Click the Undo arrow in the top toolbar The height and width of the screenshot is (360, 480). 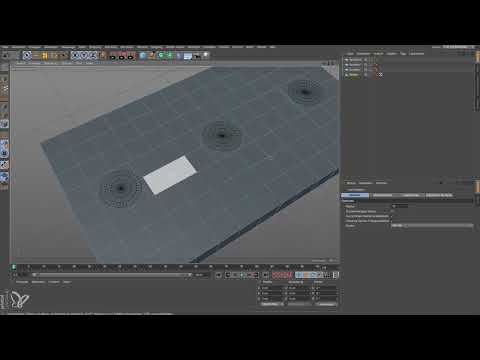click(x=5, y=56)
